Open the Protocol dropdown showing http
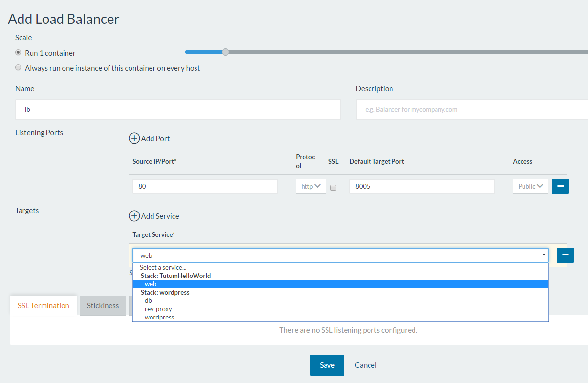 click(x=310, y=186)
